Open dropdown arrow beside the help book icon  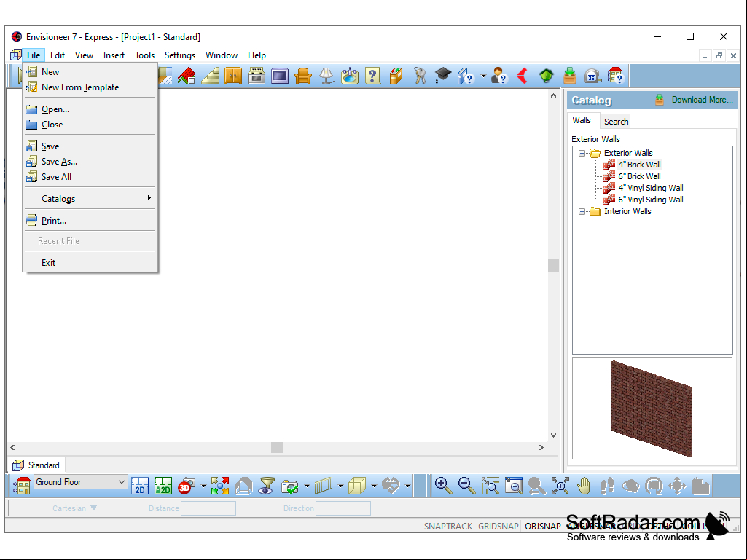tap(483, 76)
